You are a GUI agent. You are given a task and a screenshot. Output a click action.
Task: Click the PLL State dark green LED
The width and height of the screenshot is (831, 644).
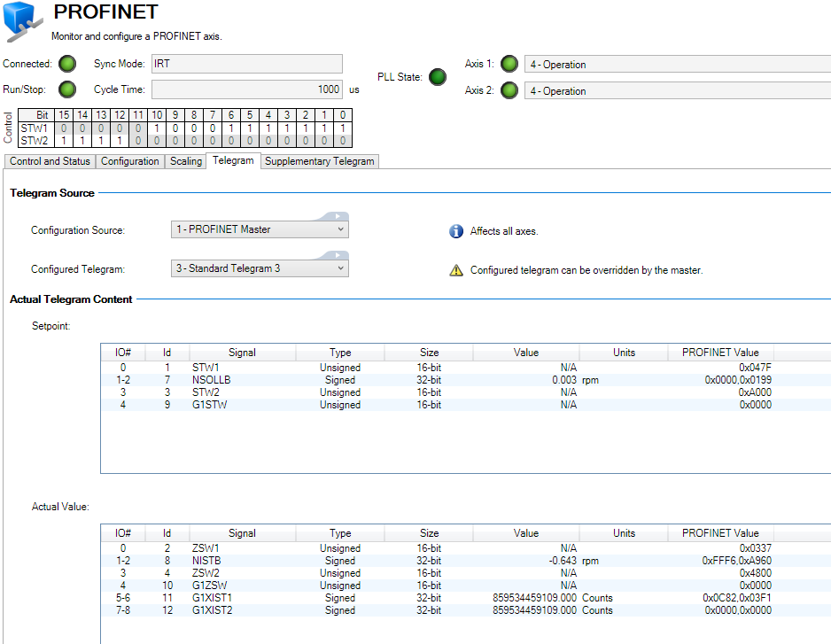(x=438, y=77)
